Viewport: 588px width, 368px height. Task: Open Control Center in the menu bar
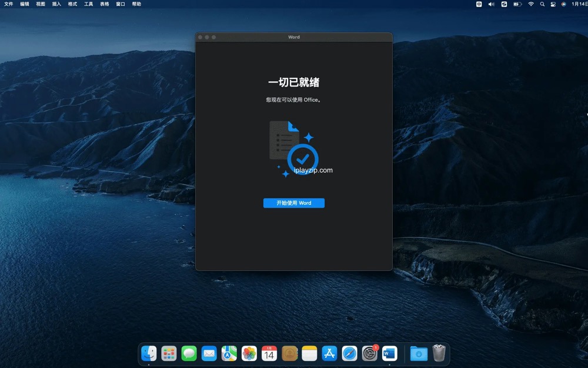click(553, 4)
